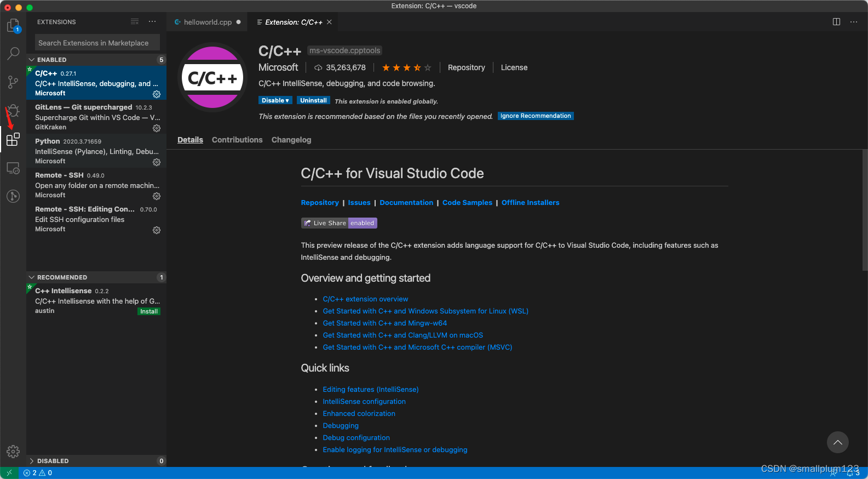This screenshot has width=868, height=479.
Task: Clear extensions search results icon
Action: [x=135, y=22]
